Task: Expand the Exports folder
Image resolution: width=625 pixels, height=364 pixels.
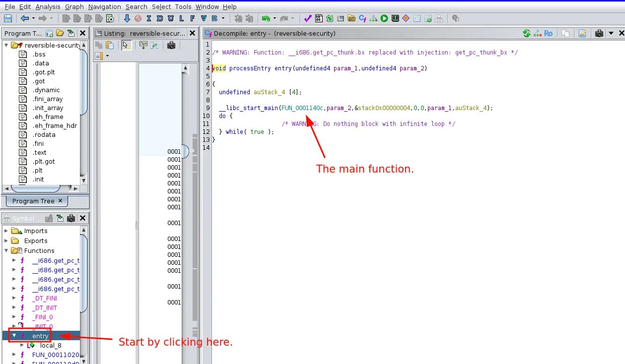Action: 6,241
